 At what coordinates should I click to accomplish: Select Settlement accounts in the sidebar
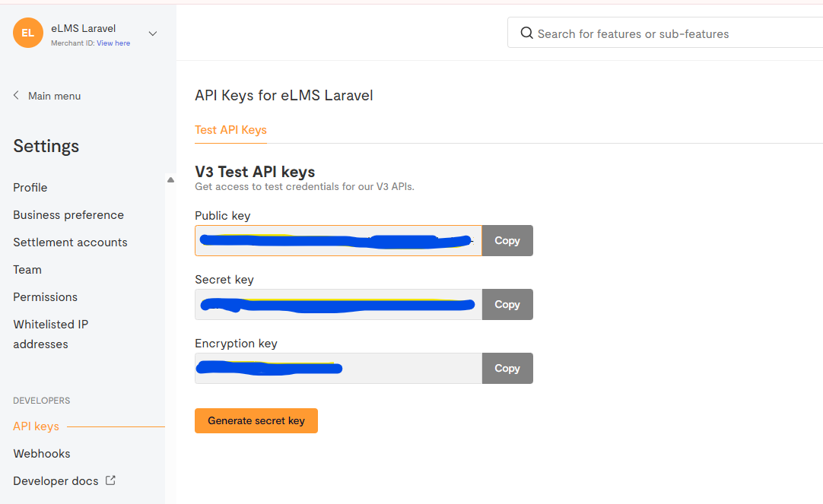click(70, 242)
